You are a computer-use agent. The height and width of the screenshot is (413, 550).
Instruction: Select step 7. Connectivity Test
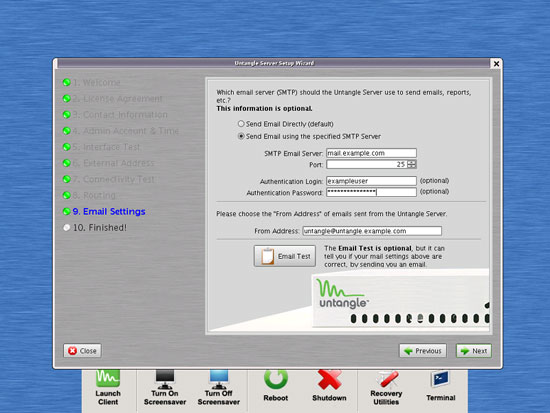click(x=109, y=179)
